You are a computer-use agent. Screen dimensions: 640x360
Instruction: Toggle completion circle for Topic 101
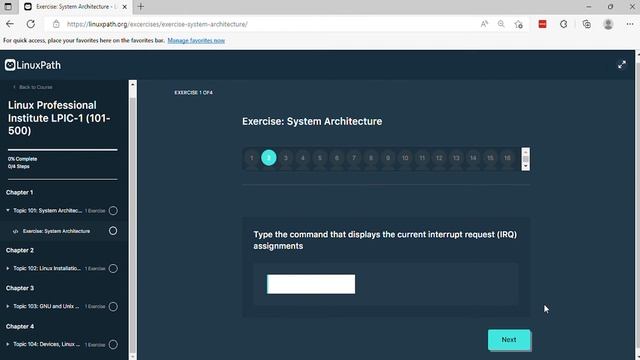[113, 211]
